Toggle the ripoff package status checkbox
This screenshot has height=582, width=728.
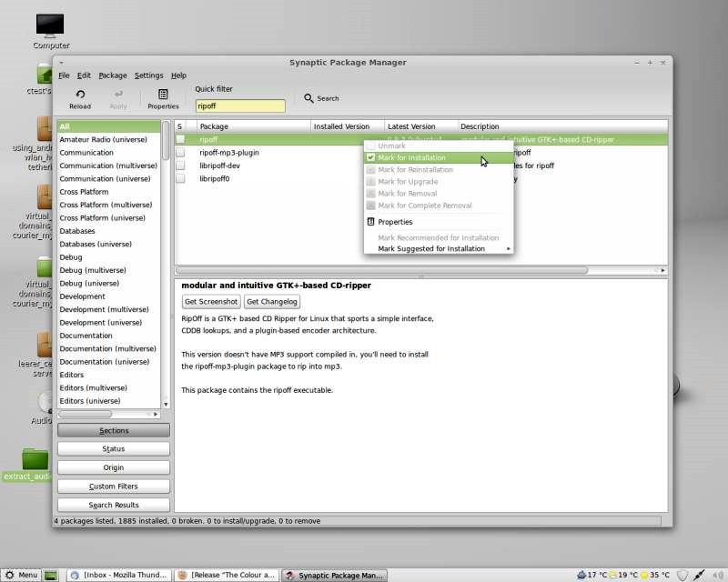180,139
